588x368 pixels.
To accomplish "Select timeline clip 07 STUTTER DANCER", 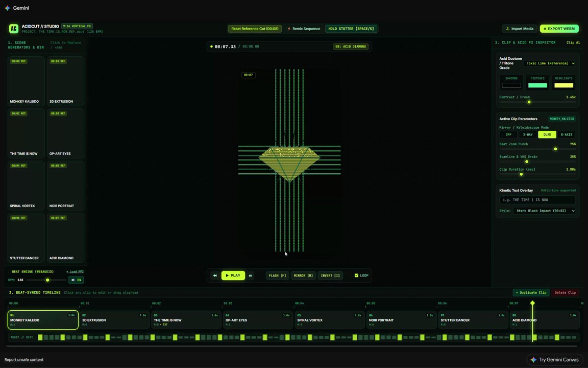I will pos(473,320).
